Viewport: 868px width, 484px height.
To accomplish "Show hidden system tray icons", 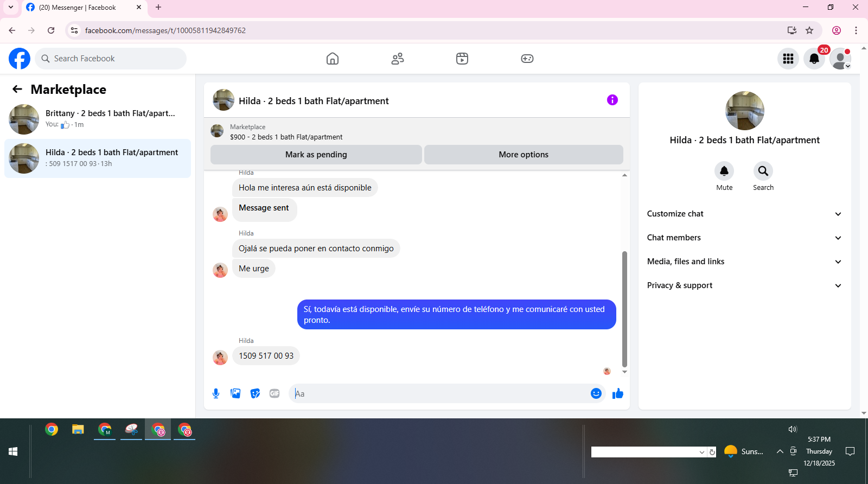I will pyautogui.click(x=780, y=451).
